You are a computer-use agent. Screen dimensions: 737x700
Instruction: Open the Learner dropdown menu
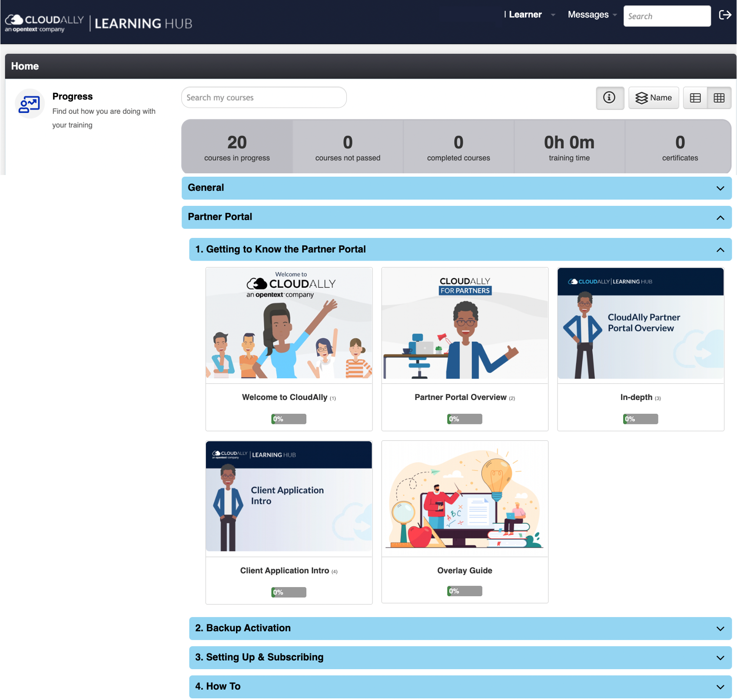(529, 15)
